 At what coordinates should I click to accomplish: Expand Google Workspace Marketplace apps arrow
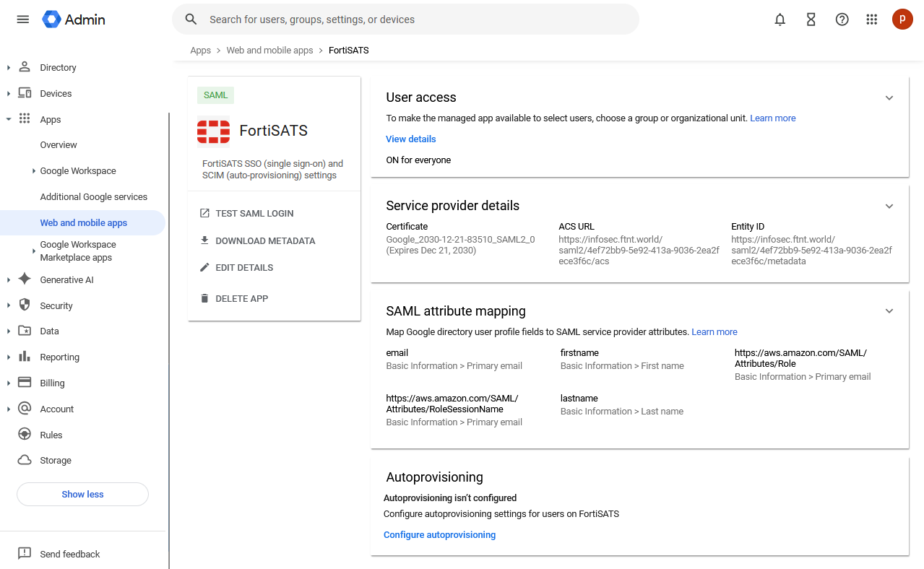click(x=34, y=251)
